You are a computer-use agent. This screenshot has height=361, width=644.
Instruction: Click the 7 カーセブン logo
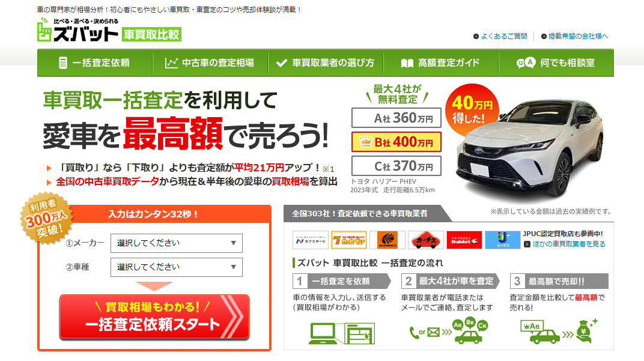(x=348, y=240)
